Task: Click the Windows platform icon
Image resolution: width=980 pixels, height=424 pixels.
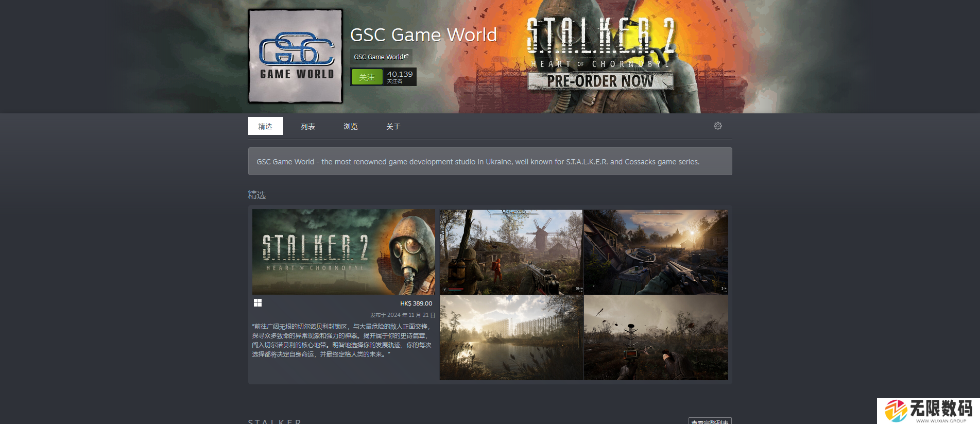Action: pos(257,303)
